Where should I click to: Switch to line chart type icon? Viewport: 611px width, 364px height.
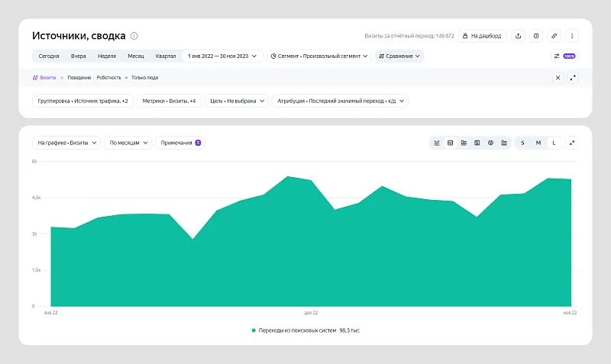pos(437,143)
